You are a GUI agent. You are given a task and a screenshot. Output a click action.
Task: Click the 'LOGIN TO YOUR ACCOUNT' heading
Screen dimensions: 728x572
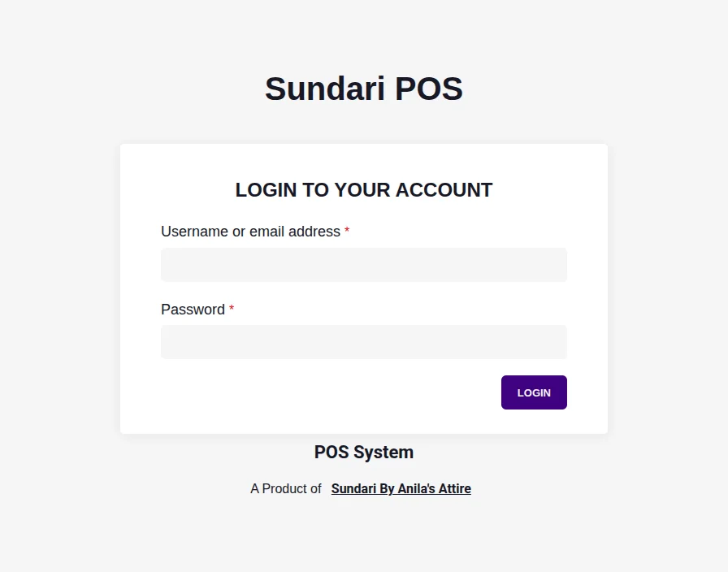pos(363,189)
